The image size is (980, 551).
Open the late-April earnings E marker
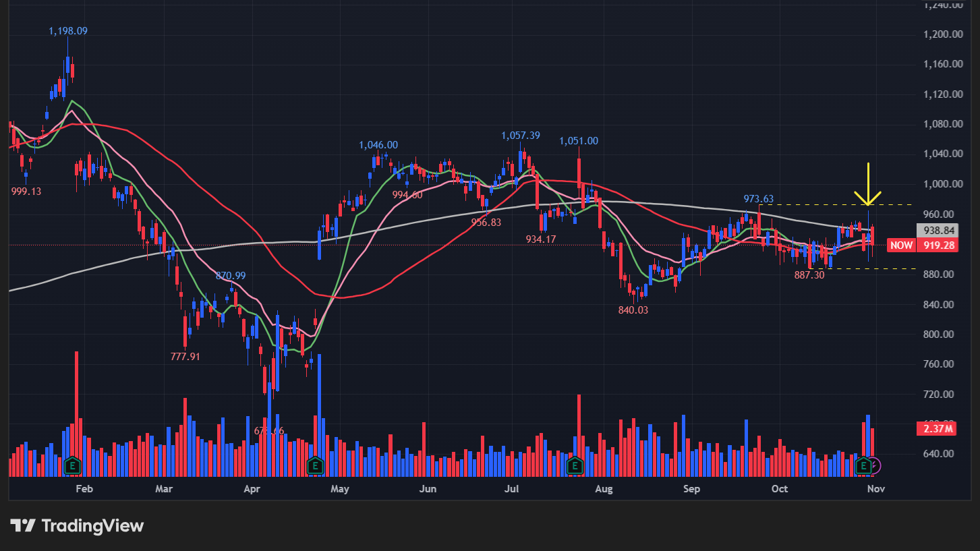tap(315, 465)
